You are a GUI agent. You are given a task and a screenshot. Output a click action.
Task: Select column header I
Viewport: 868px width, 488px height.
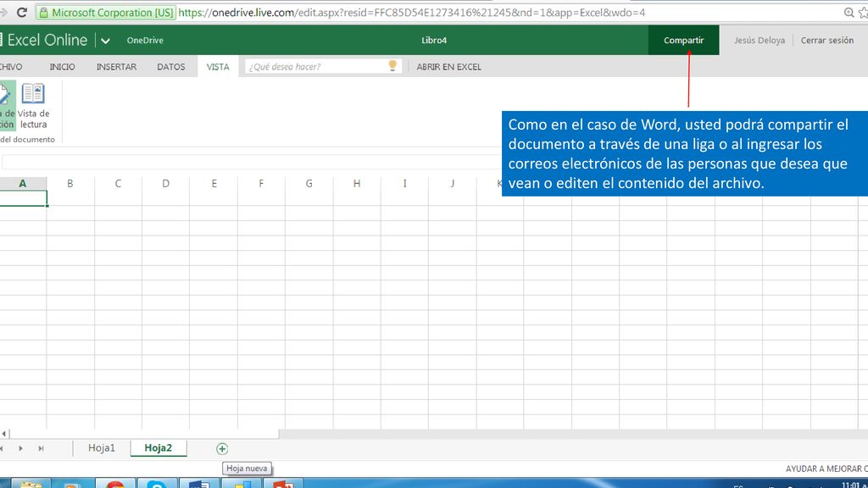404,183
